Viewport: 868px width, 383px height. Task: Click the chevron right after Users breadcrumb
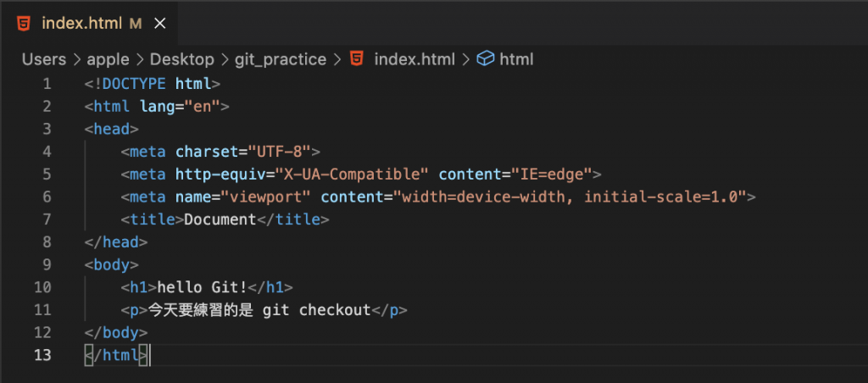76,59
